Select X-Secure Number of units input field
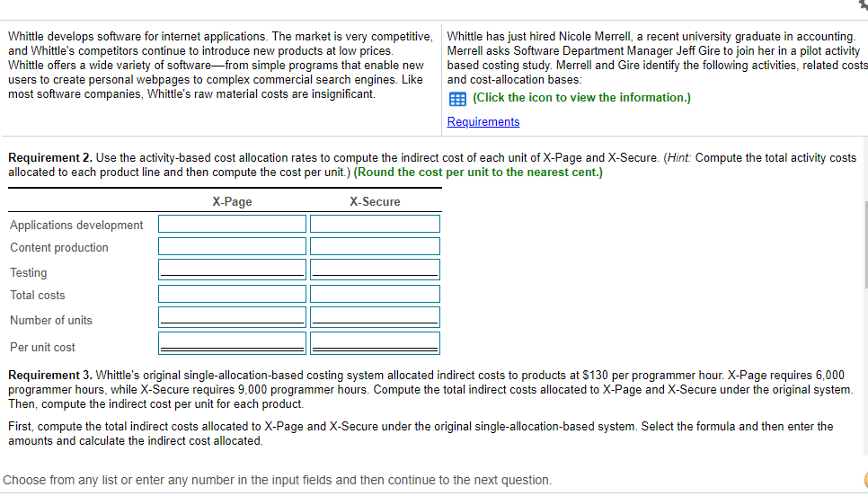This screenshot has height=496, width=868. [375, 317]
